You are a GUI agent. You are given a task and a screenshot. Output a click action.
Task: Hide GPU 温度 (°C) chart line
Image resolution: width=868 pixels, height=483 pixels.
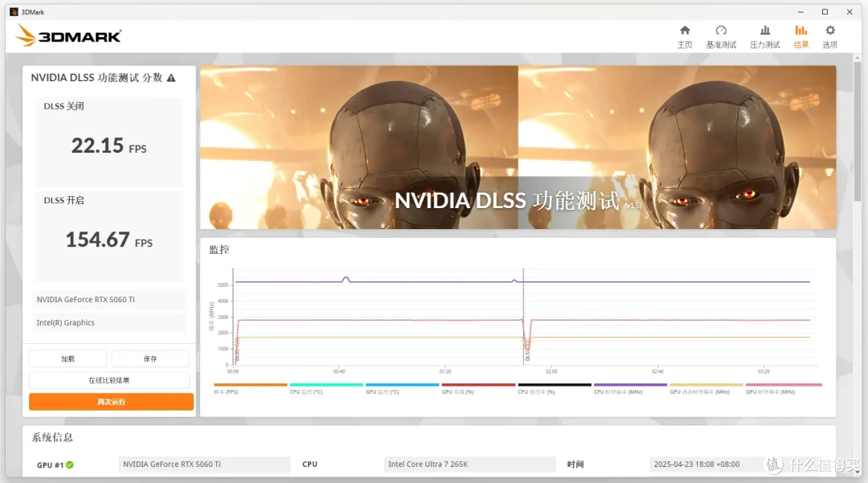pos(402,385)
